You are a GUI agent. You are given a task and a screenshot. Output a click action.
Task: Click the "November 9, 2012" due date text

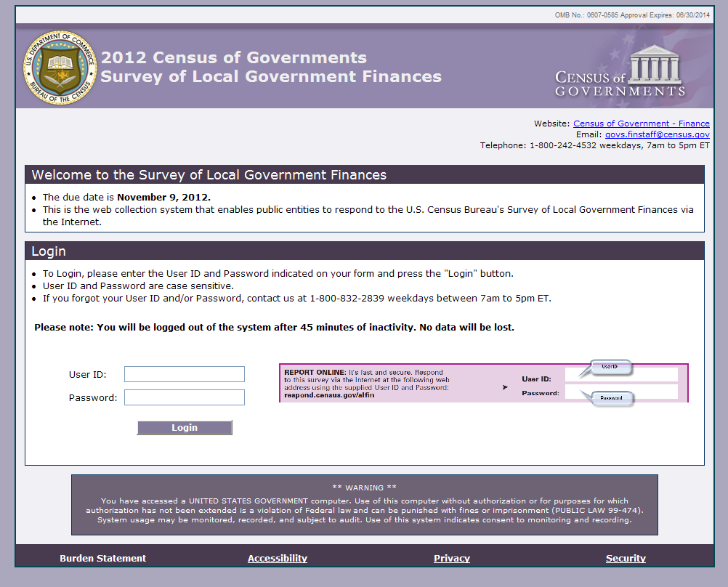(163, 198)
